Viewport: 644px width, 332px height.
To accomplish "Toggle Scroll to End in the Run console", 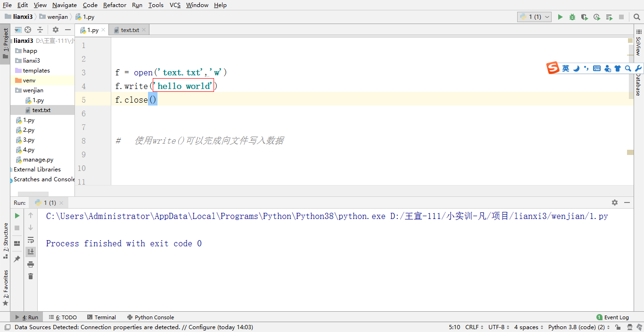I will point(31,252).
